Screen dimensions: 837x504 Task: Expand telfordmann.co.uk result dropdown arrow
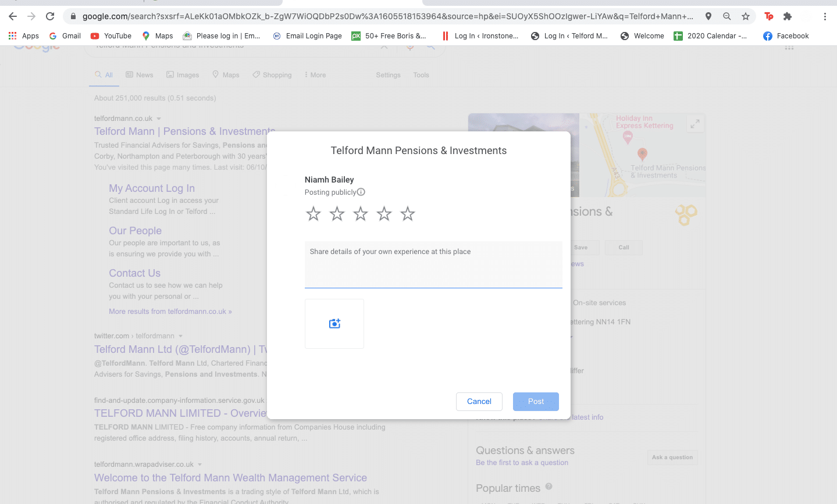159,119
